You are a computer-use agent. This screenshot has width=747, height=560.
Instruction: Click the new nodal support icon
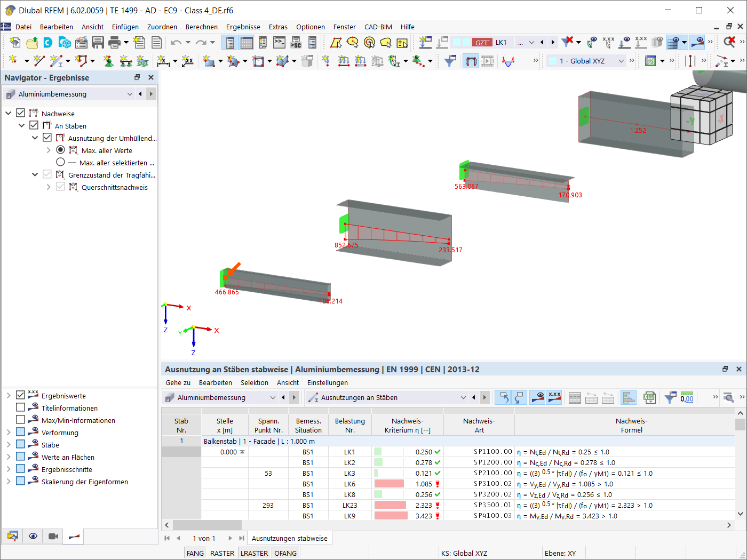[108, 61]
